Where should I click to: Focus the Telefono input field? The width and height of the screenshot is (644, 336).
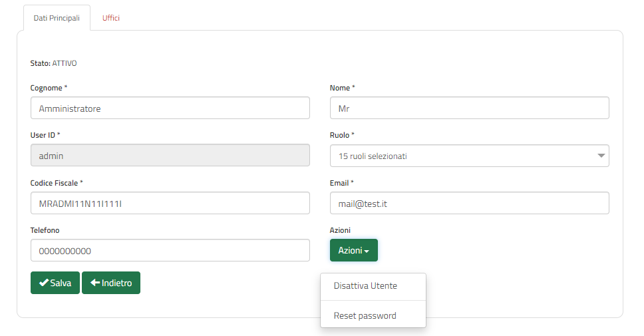[x=170, y=250]
